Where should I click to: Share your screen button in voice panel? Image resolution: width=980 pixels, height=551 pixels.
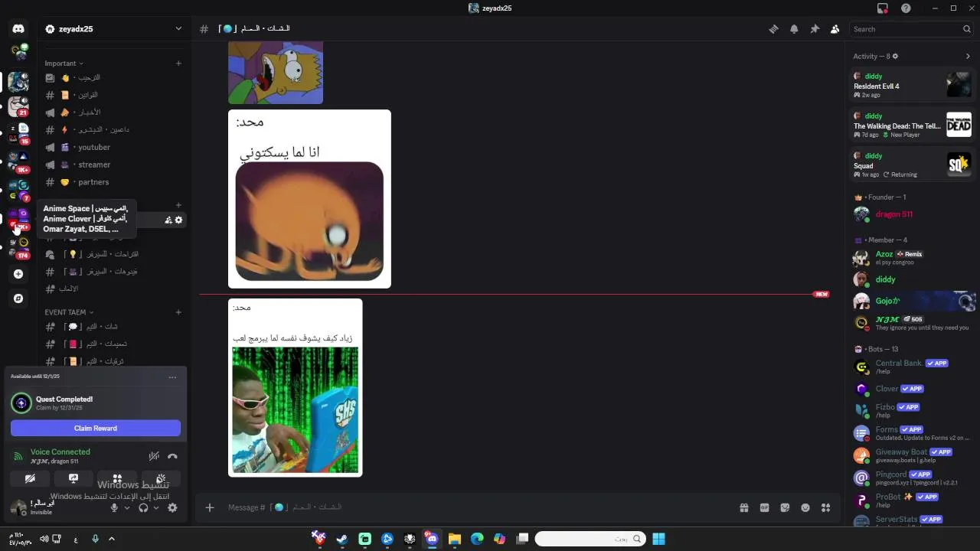[x=73, y=478]
